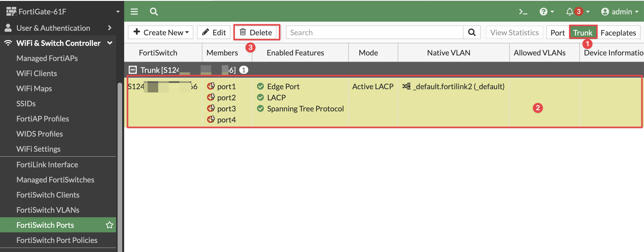Click the Trunk group count badge
The image size is (644, 252).
244,70
